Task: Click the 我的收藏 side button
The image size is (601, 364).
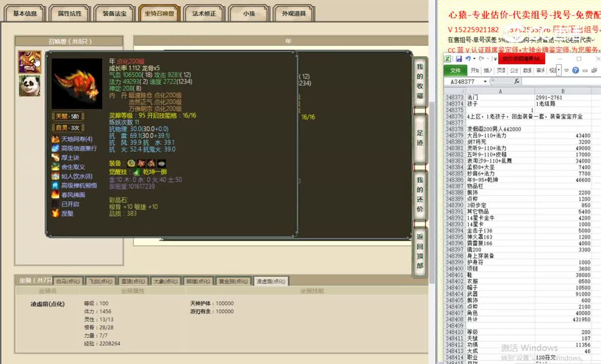Action: pos(419,81)
